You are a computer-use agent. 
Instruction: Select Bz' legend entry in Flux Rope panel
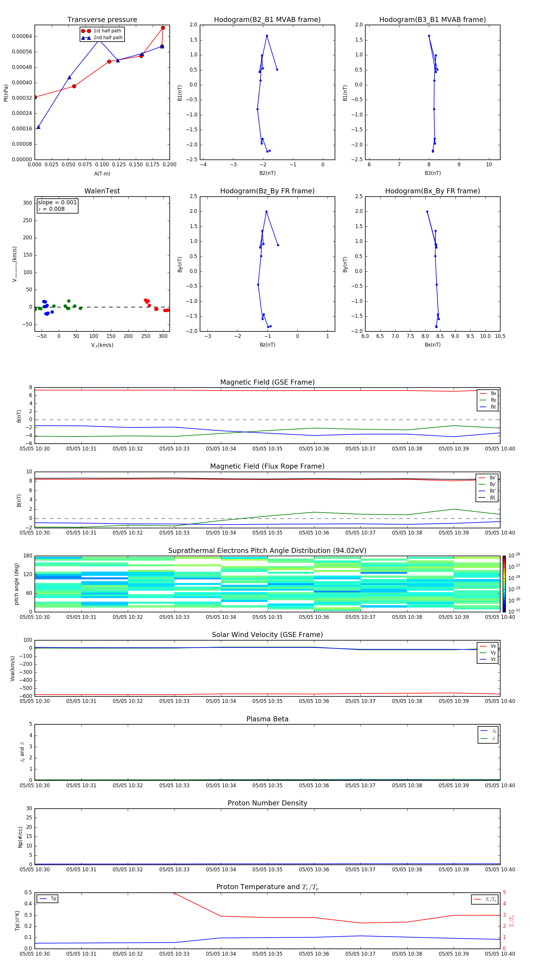(487, 491)
